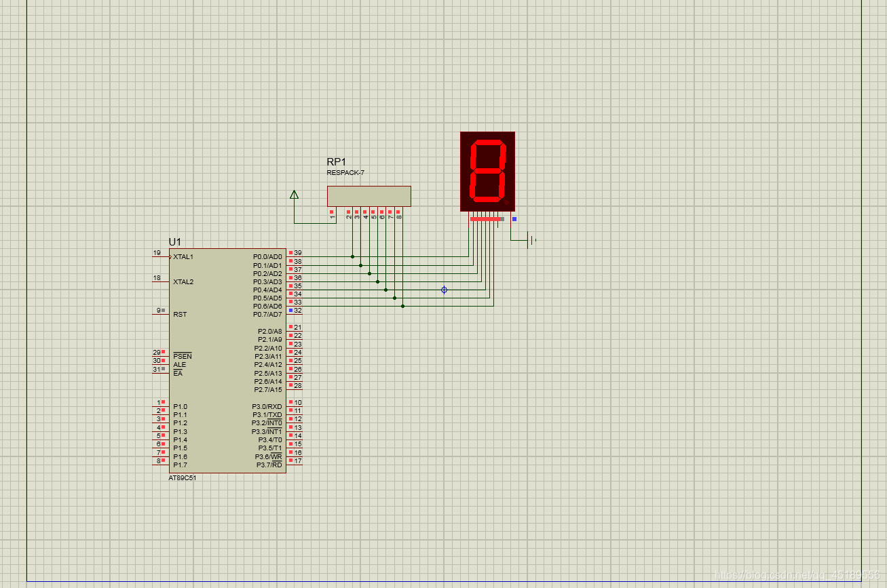Click pin number 32 on U1
This screenshot has height=588, width=887.
[298, 311]
